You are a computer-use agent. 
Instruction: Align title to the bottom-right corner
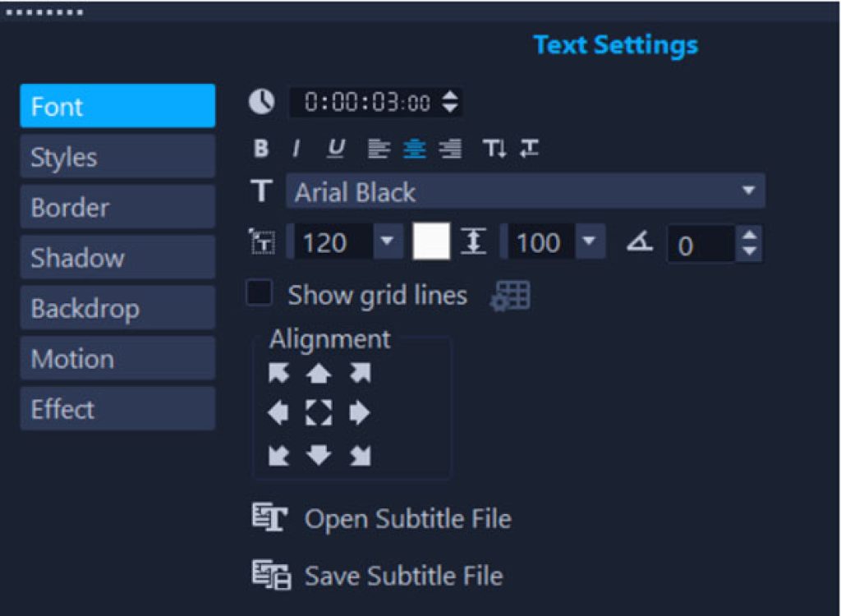(x=358, y=457)
